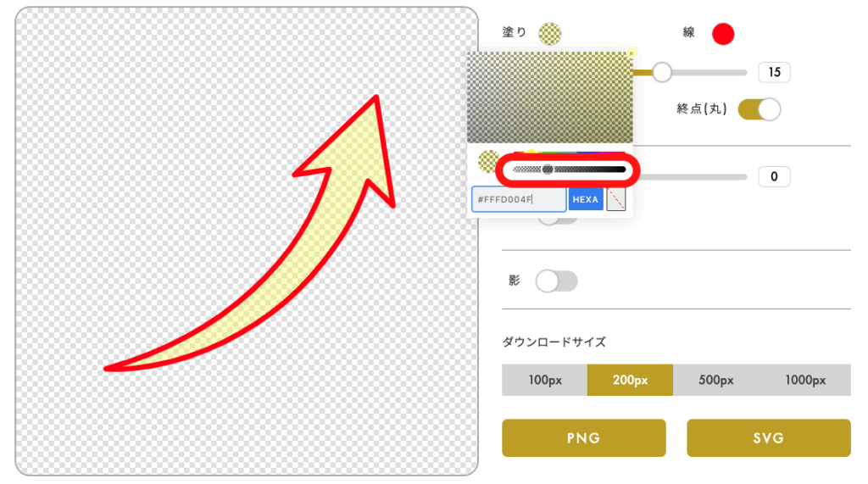
Task: Click the picker handle on the gradient area
Action: 632,52
